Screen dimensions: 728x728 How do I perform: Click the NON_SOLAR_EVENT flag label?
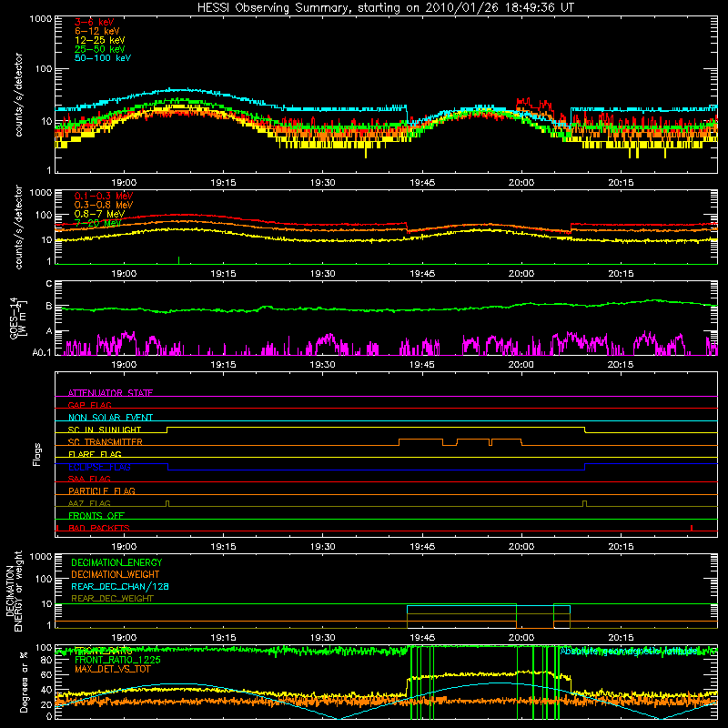point(110,418)
